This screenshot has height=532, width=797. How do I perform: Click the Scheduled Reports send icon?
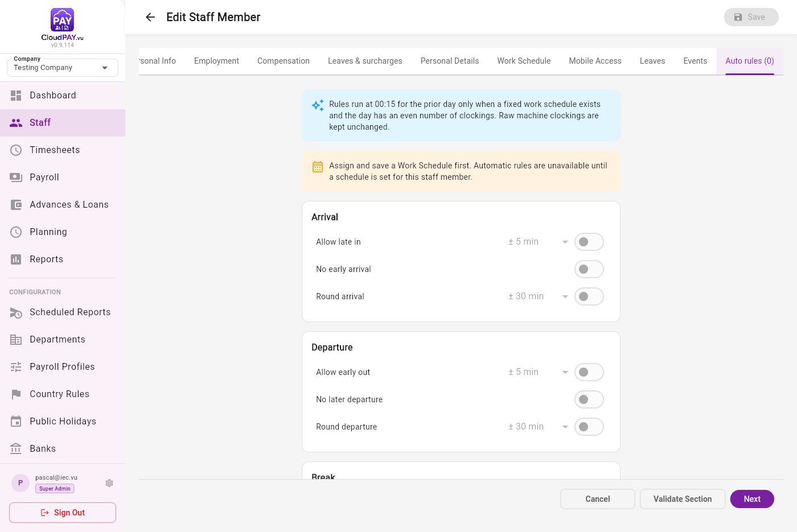pyautogui.click(x=16, y=312)
